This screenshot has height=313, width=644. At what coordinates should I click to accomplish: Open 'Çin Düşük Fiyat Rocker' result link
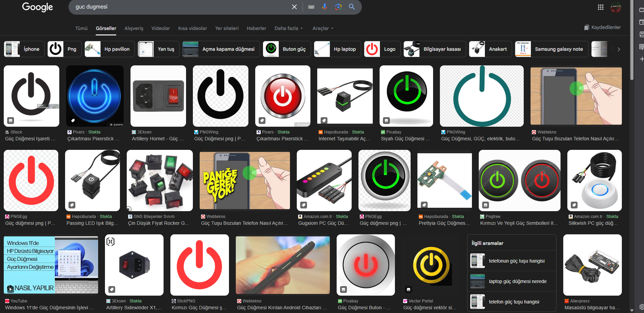click(159, 223)
